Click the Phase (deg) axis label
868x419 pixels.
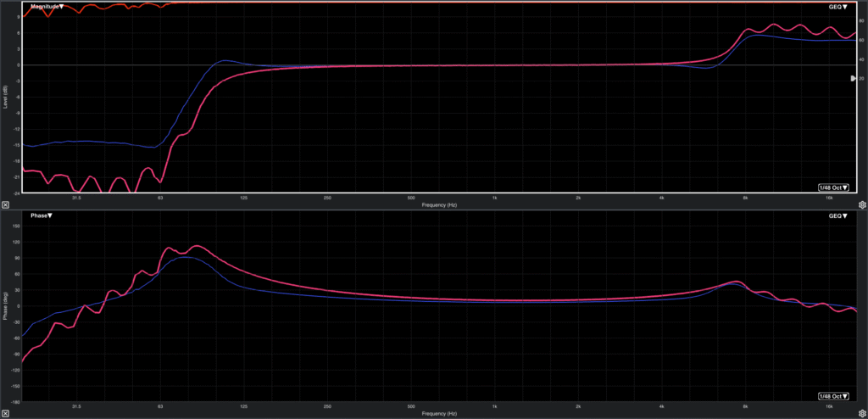pyautogui.click(x=6, y=306)
